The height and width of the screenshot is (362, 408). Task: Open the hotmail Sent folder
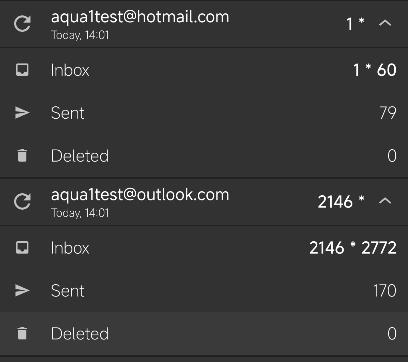[204, 113]
